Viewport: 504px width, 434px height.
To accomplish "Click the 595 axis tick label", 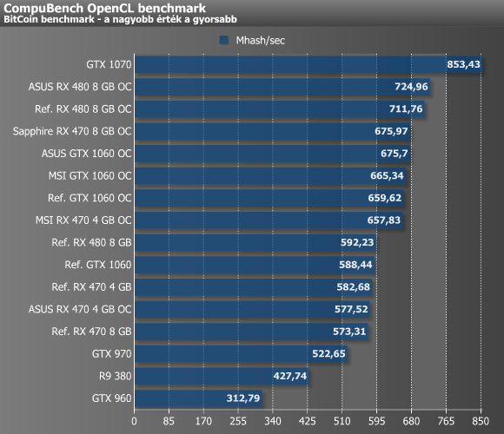I will [x=377, y=421].
